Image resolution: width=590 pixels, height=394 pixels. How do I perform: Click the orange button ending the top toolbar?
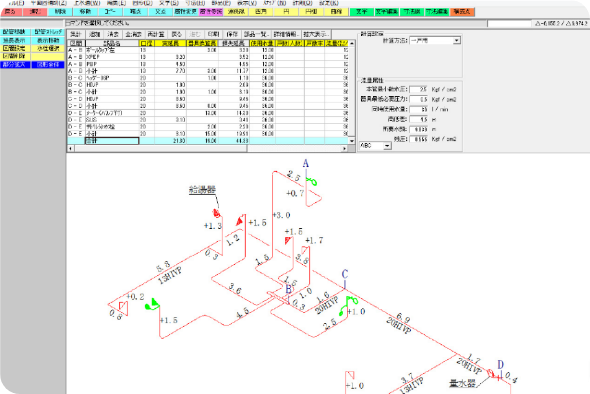click(x=462, y=12)
